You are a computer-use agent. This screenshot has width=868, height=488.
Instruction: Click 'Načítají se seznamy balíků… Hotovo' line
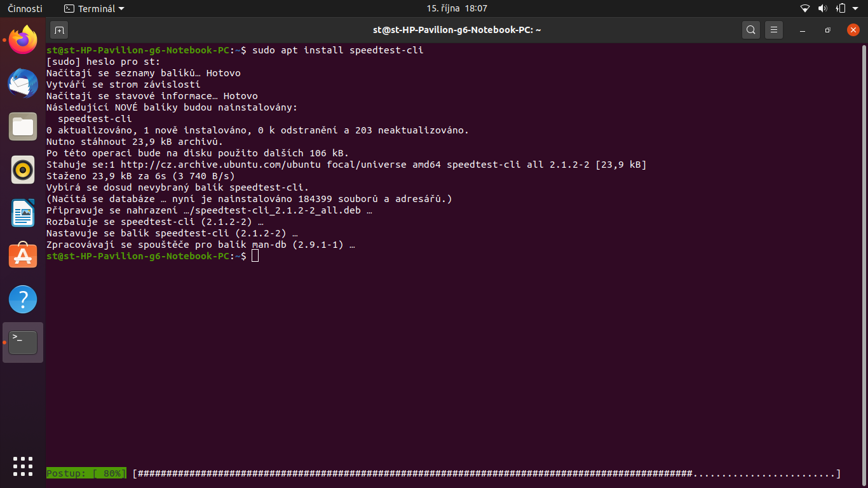(144, 73)
